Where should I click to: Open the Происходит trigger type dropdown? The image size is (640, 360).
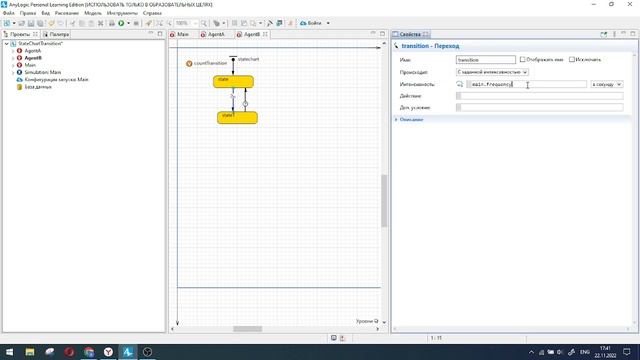click(x=492, y=72)
